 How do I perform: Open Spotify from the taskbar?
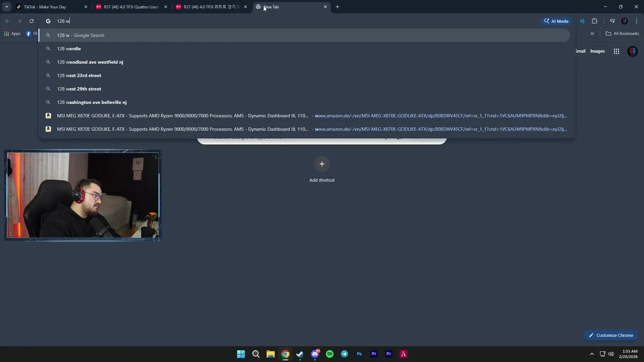click(x=330, y=354)
